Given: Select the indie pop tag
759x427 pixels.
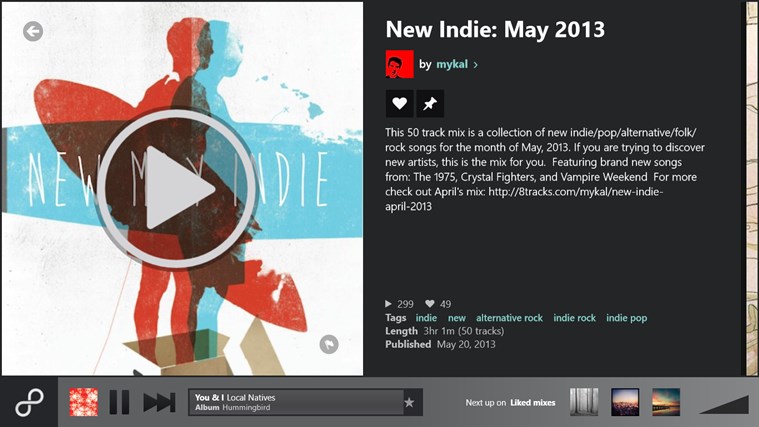Looking at the screenshot, I should (626, 318).
